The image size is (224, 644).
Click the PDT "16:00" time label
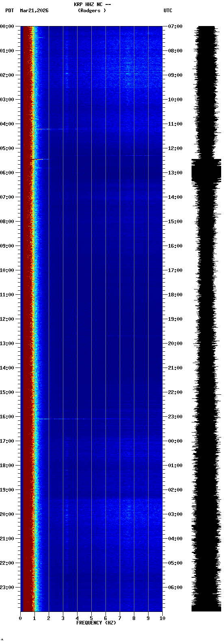(x=7, y=417)
